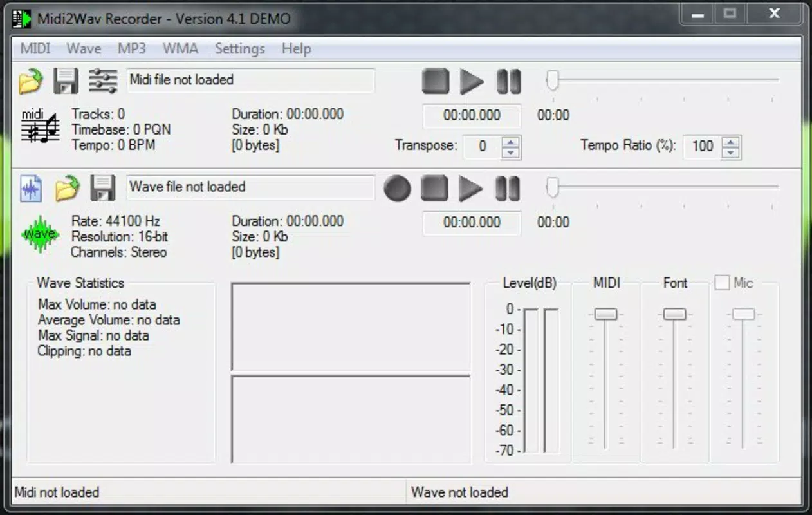Open the Settings menu
The width and height of the screenshot is (812, 515).
point(240,49)
